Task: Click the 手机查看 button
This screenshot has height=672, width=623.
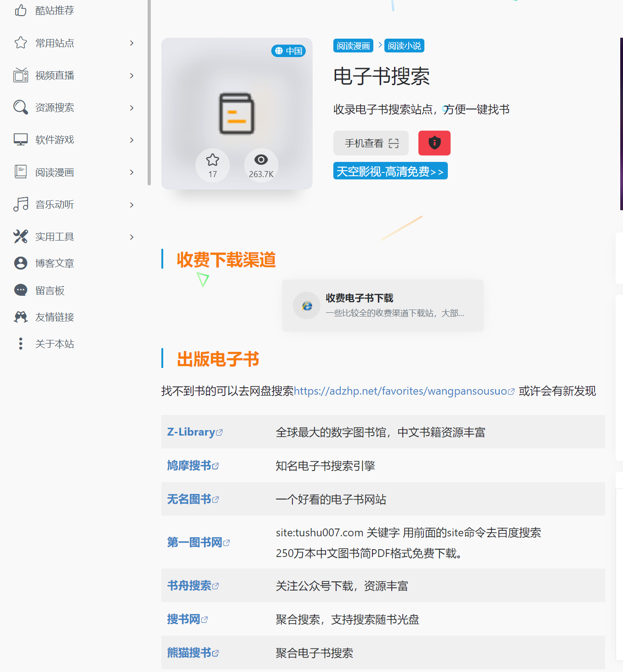Action: 371,143
